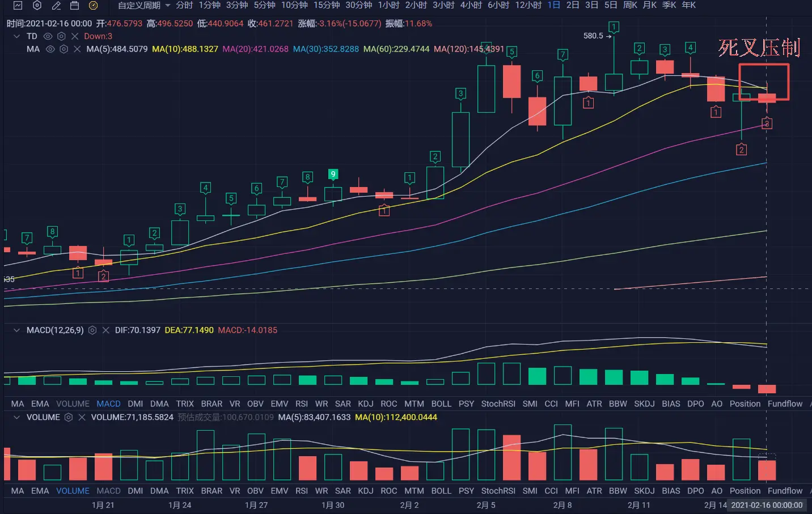This screenshot has width=812, height=514.
Task: Choose TRIX in the VOLUME pane's indicator row
Action: [185, 491]
